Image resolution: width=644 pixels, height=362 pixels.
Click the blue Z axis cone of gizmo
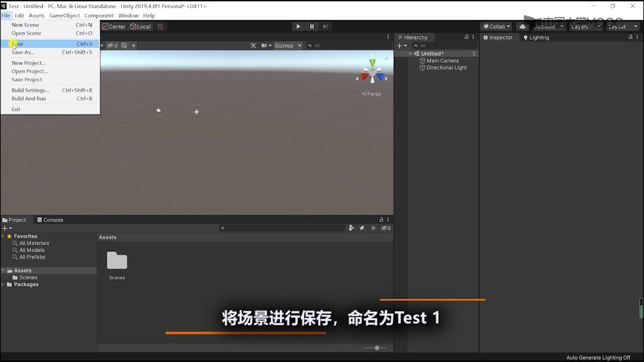(381, 77)
